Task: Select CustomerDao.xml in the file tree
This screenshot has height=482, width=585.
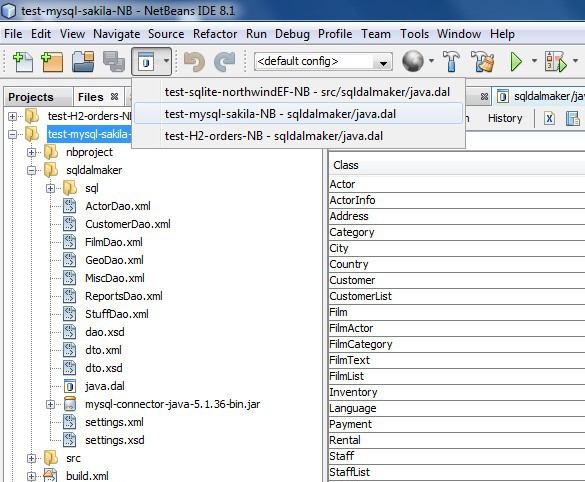Action: (128, 224)
